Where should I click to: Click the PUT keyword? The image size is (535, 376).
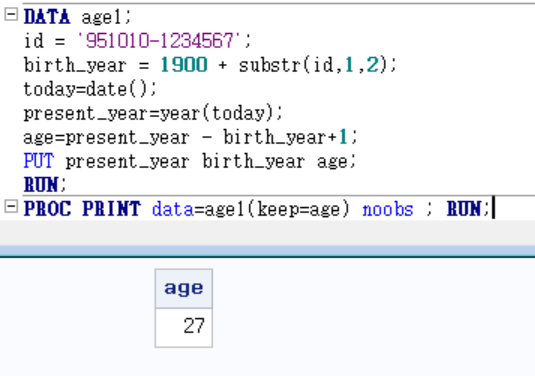[x=39, y=161]
